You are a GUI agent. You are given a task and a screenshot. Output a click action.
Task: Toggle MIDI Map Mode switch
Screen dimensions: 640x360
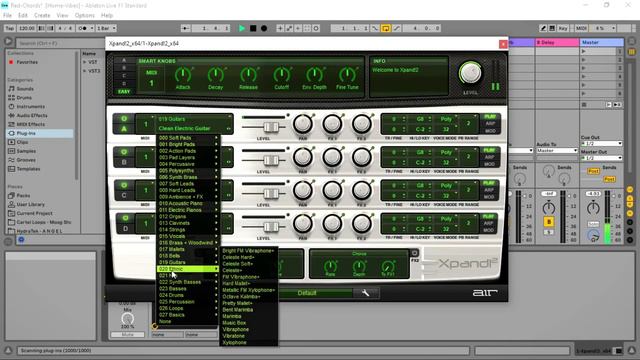pos(581,28)
